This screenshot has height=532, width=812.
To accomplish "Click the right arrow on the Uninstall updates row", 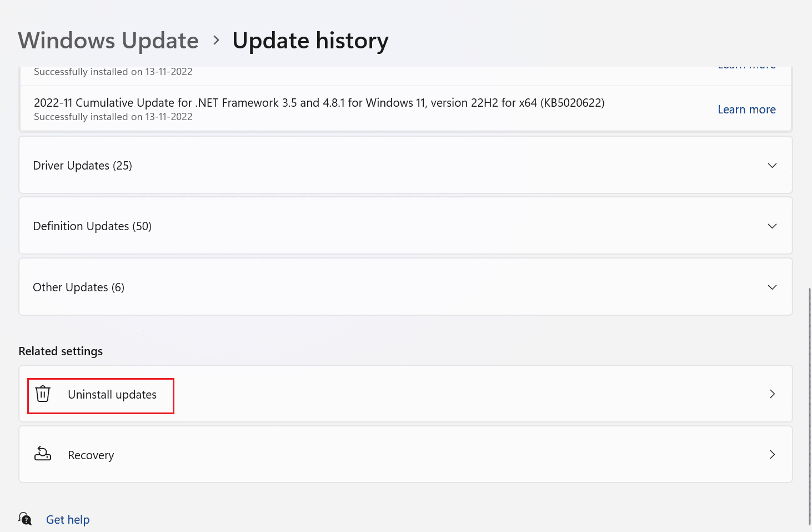I will 772,394.
